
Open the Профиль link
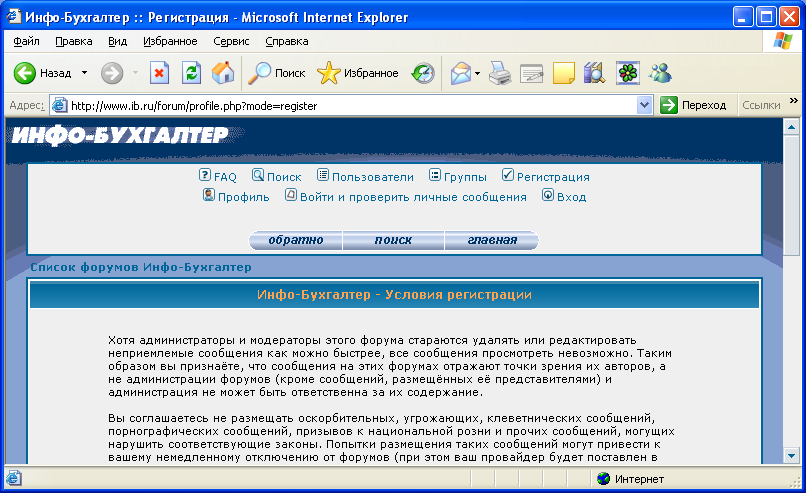coord(244,197)
